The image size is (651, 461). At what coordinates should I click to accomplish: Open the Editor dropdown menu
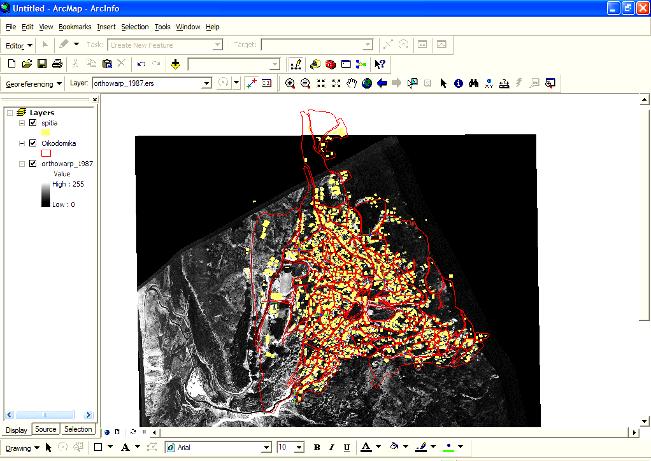19,45
